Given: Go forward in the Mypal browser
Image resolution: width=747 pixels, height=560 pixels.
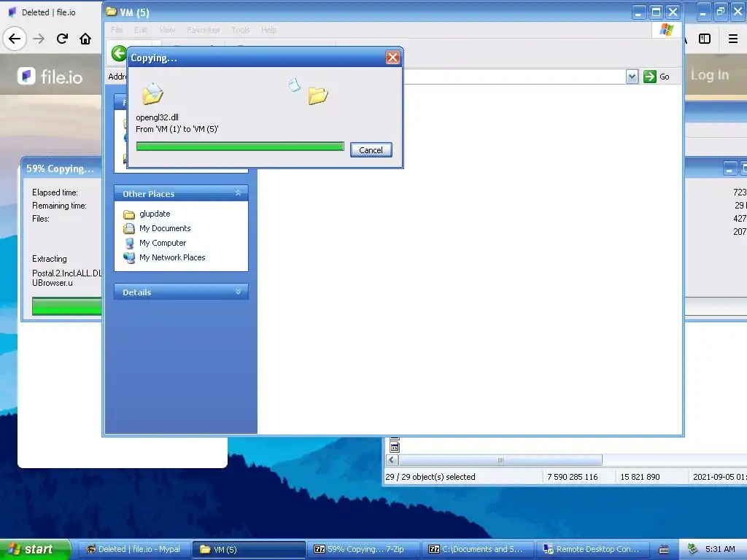Looking at the screenshot, I should [39, 39].
